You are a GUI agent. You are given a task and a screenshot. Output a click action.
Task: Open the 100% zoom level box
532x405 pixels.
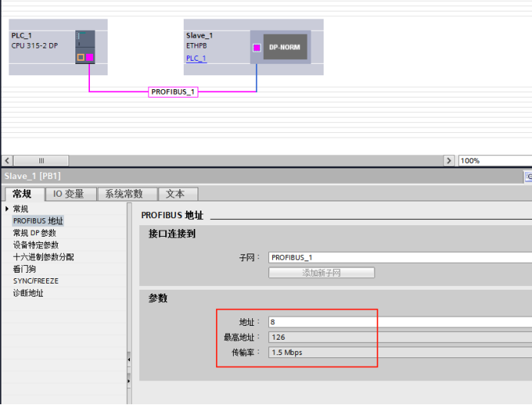494,161
